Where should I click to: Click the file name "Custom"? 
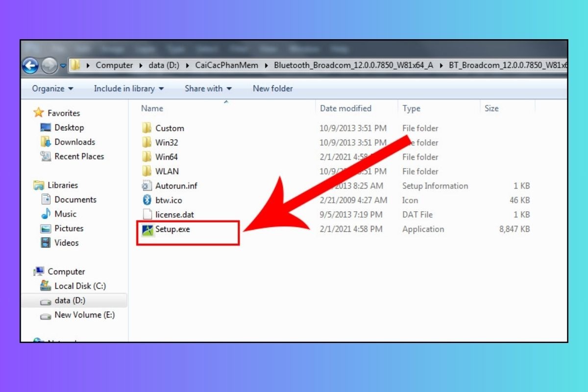(170, 128)
